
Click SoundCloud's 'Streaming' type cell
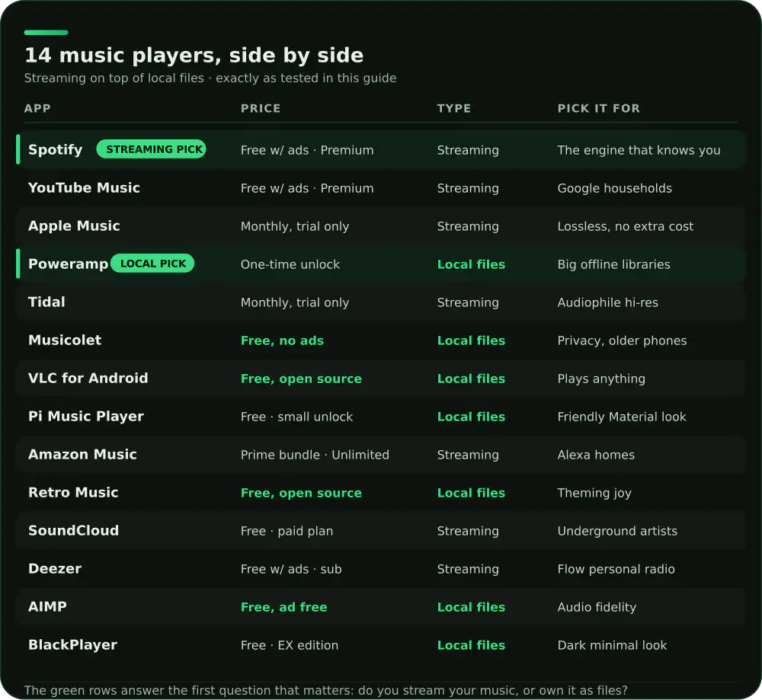(x=468, y=532)
